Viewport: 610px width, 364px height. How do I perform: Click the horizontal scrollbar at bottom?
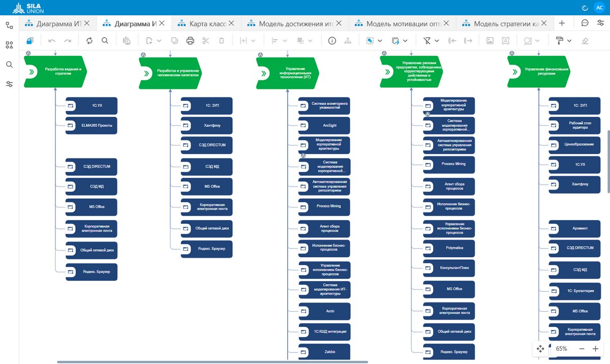(212, 362)
